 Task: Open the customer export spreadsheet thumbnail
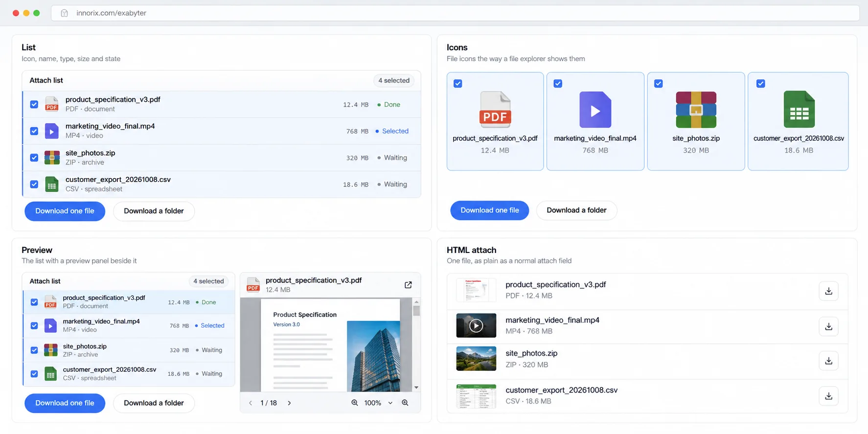(x=476, y=396)
